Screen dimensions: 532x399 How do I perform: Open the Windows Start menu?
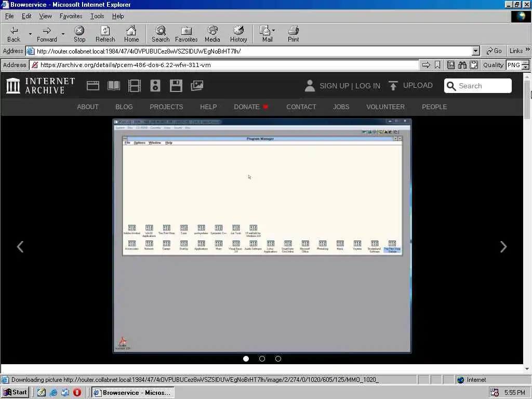[15, 393]
